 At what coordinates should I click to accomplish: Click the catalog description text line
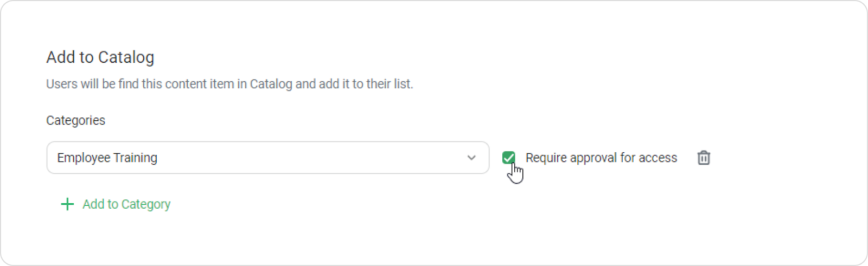(229, 84)
